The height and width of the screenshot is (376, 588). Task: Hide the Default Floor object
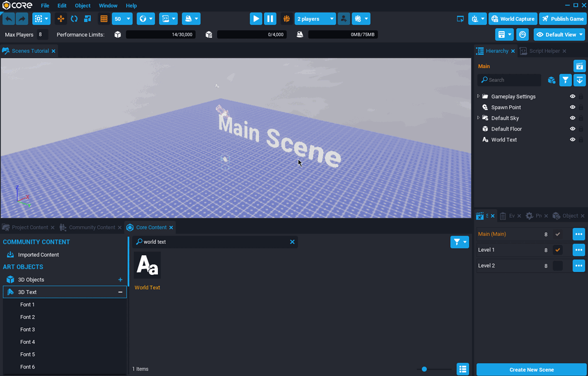[x=572, y=129]
